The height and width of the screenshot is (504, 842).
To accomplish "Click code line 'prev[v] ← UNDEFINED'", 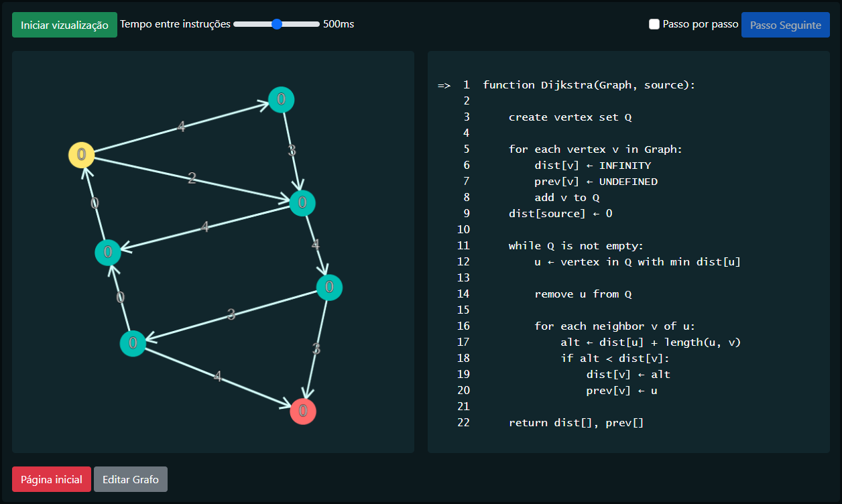I will pyautogui.click(x=596, y=182).
